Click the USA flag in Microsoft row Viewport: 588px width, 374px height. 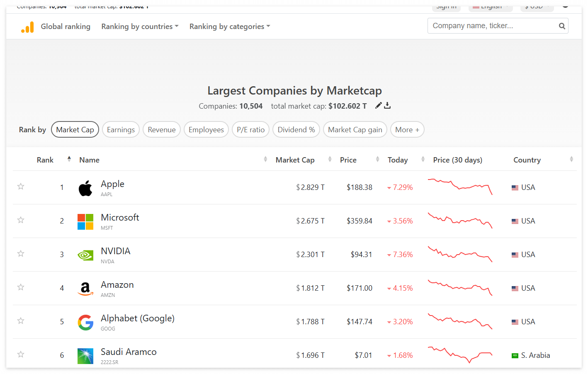(x=515, y=221)
